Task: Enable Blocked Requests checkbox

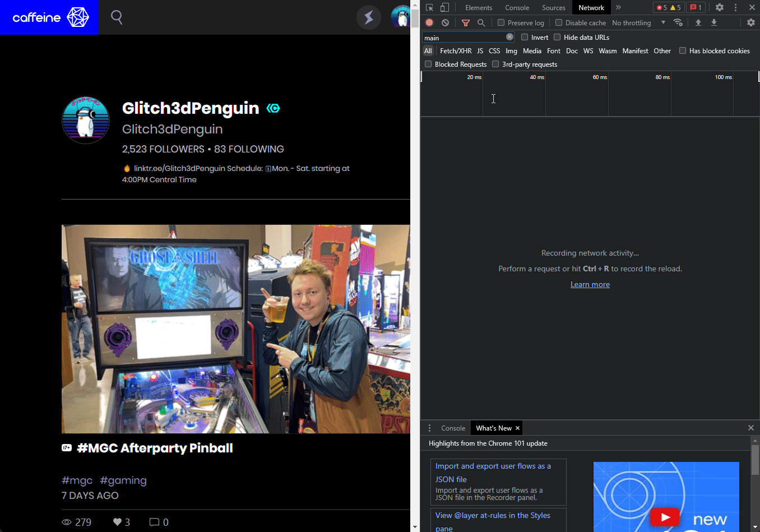Action: tap(428, 64)
